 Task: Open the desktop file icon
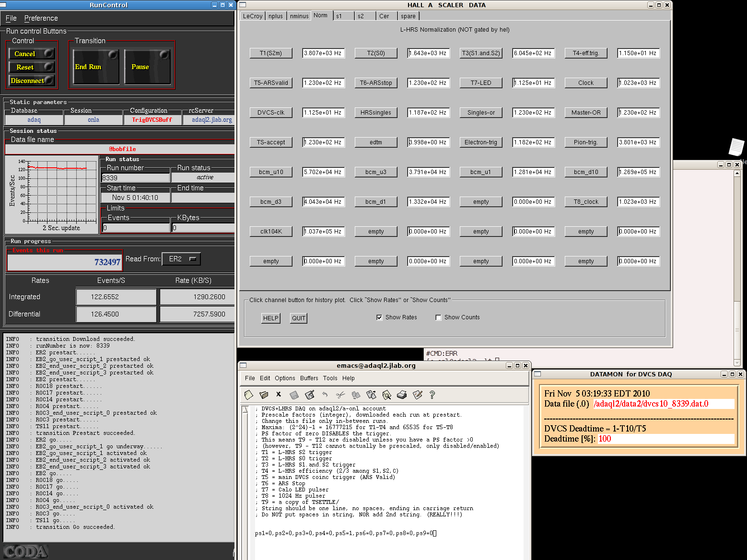point(736,147)
